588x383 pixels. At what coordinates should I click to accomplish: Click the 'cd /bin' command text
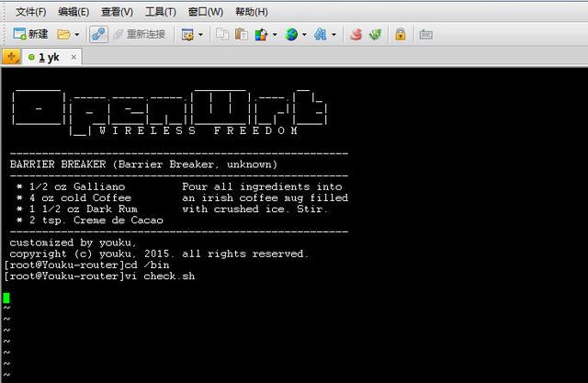point(147,265)
